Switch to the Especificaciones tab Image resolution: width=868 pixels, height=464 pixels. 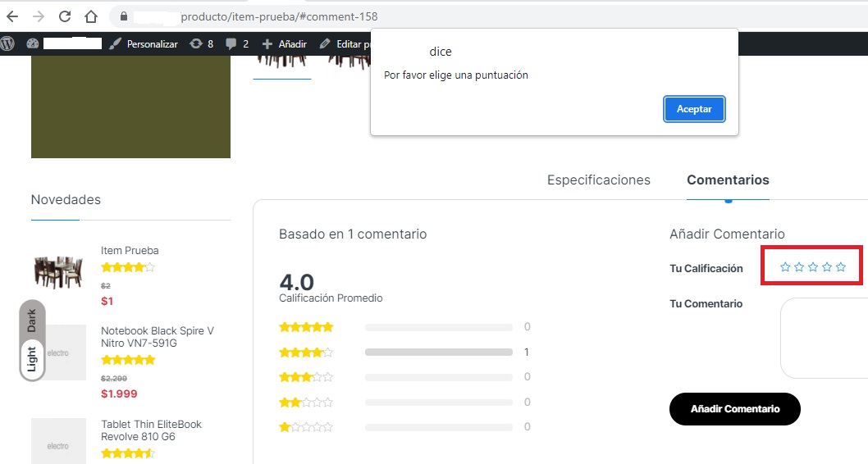(x=598, y=180)
